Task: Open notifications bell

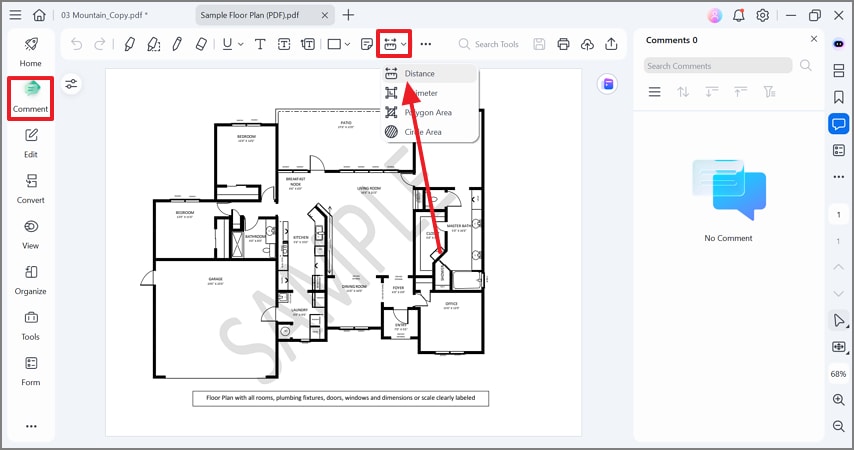Action: click(739, 15)
